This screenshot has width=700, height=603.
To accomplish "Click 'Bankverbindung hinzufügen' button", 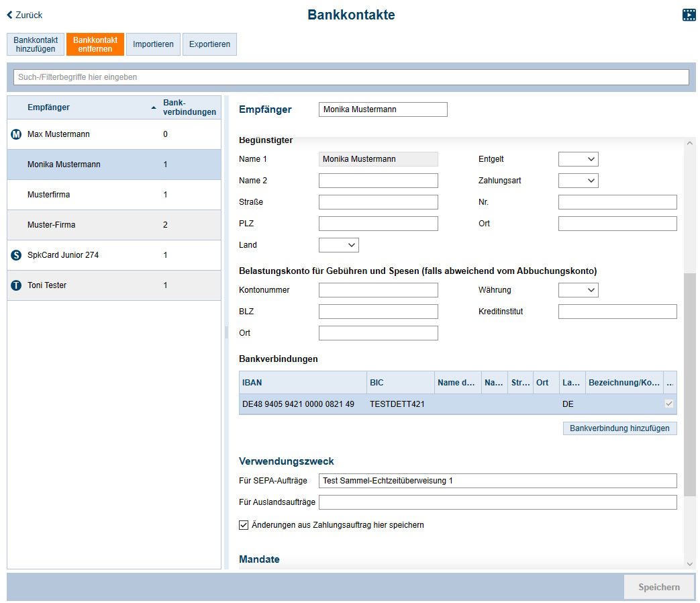I will (x=619, y=428).
